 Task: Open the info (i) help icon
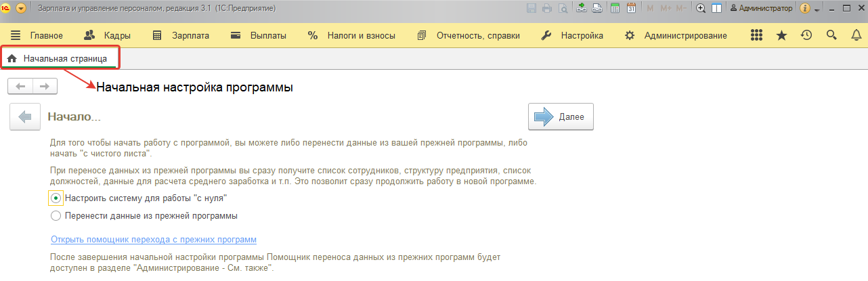pos(805,8)
